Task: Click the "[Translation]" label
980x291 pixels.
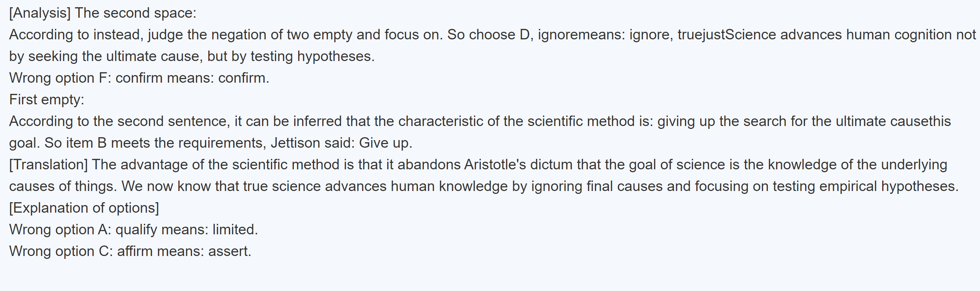Action: click(x=48, y=165)
